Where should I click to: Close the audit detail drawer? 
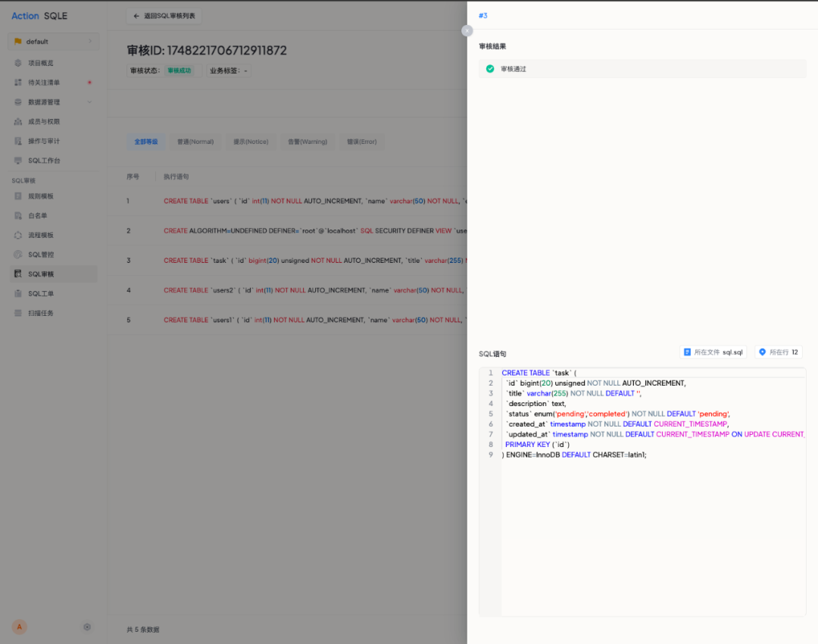(467, 31)
